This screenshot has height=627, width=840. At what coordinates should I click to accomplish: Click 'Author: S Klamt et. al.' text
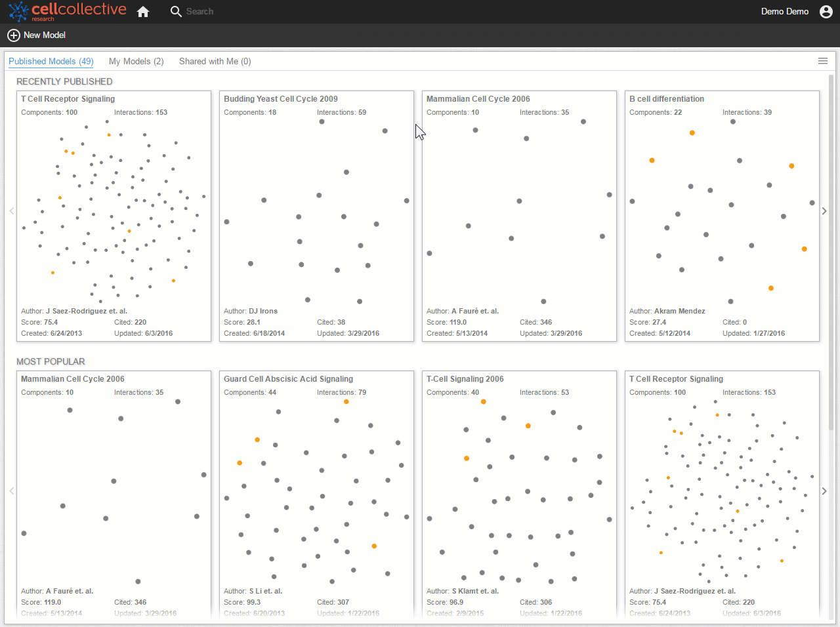point(463,592)
